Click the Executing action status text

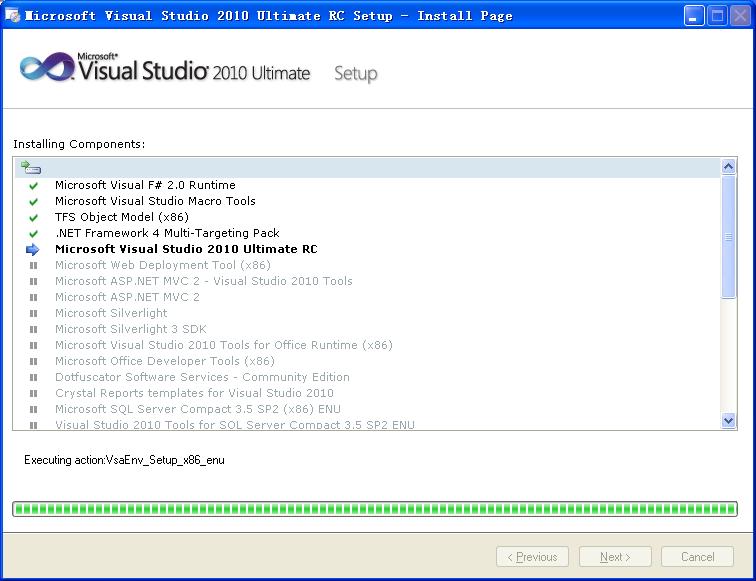(x=124, y=460)
